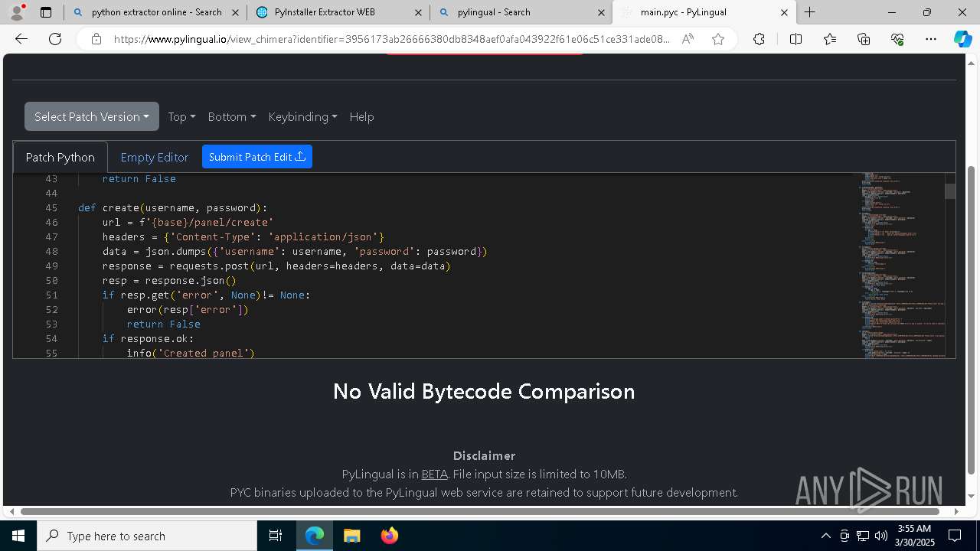Image resolution: width=980 pixels, height=551 pixels.
Task: Click line 45 def create code line
Action: [x=172, y=207]
